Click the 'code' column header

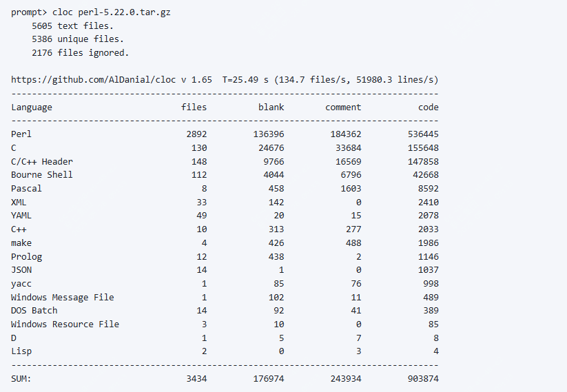point(428,107)
